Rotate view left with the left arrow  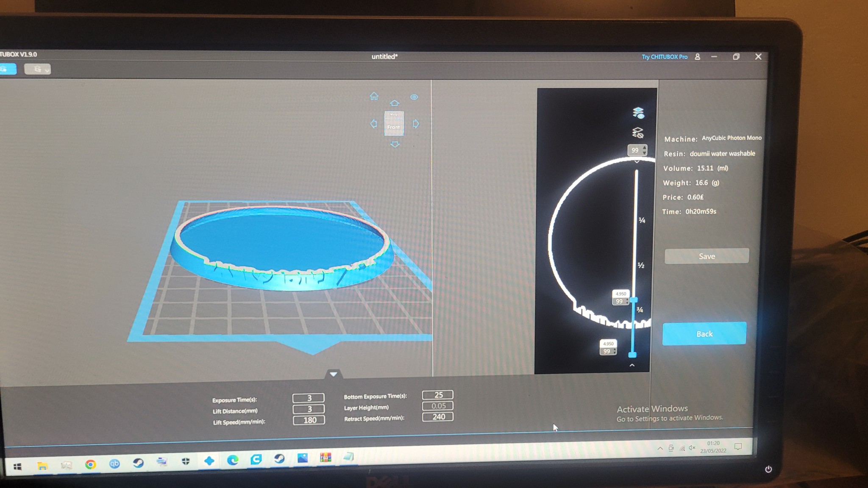pos(373,124)
